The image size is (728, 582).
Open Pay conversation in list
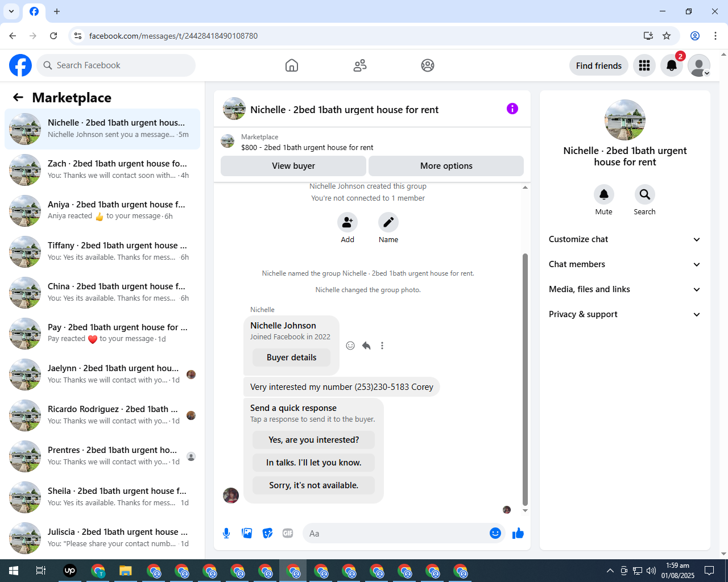coord(102,334)
